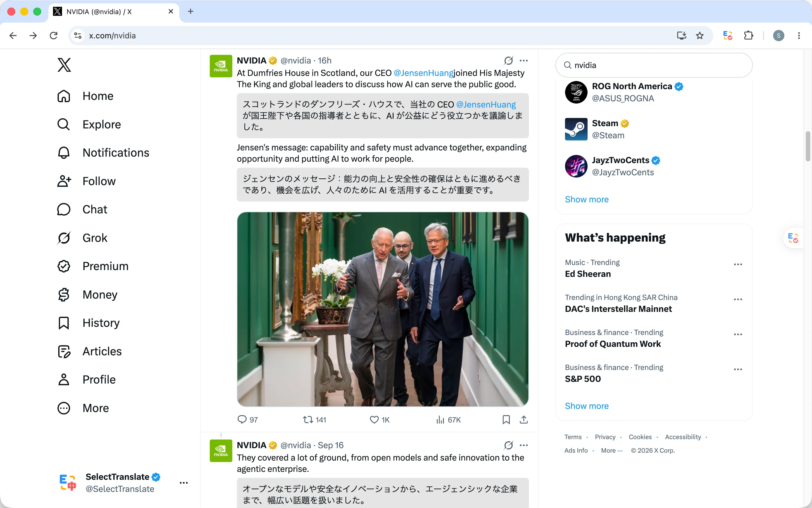The image size is (812, 508).
Task: Bookmark the Dumfries House post
Action: coord(506,420)
